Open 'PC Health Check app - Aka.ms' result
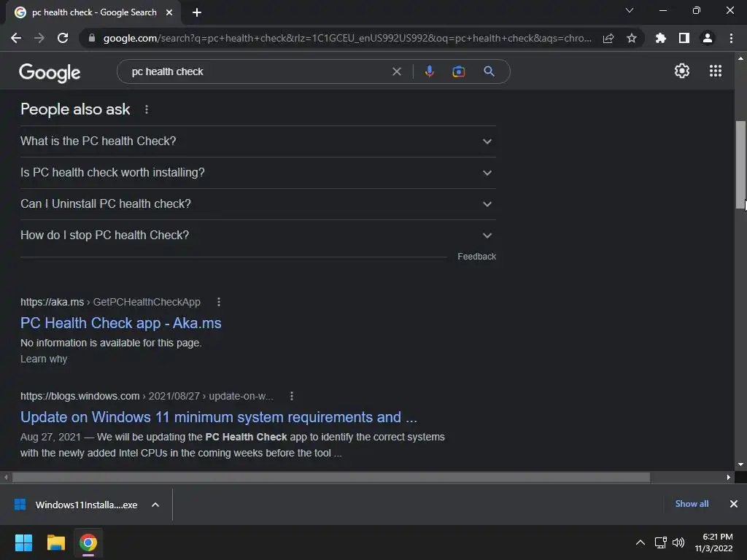This screenshot has width=747, height=560. coord(120,323)
